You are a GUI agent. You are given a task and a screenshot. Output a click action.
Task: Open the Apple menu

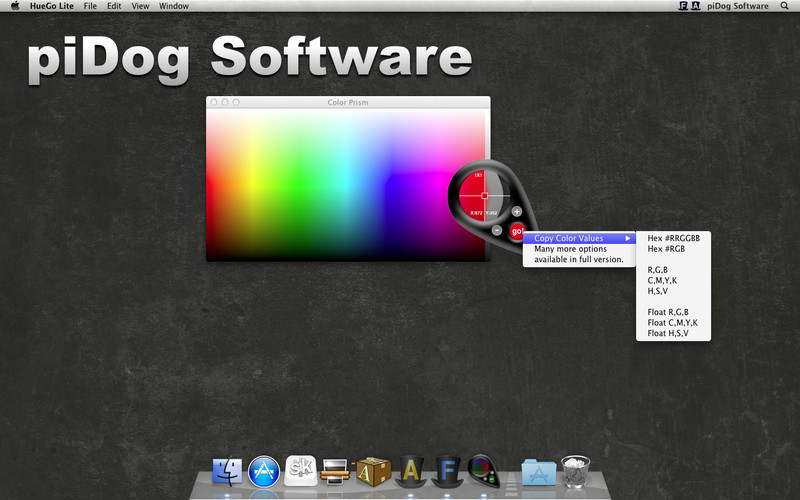15,6
